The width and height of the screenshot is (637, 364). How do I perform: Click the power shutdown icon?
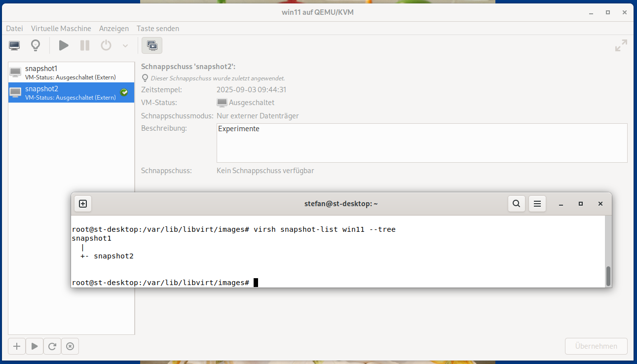tap(106, 46)
